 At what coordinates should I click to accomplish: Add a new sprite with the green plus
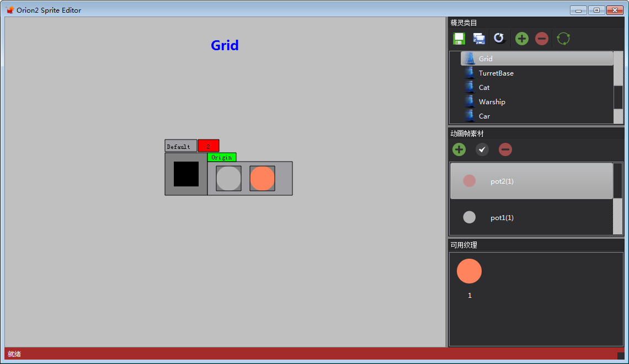[521, 39]
